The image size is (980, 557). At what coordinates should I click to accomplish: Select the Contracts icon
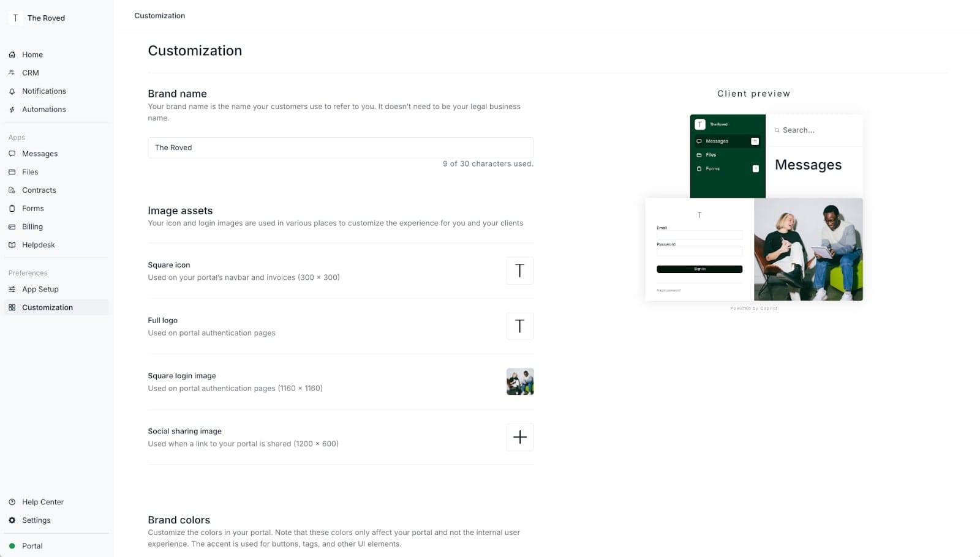pos(12,190)
